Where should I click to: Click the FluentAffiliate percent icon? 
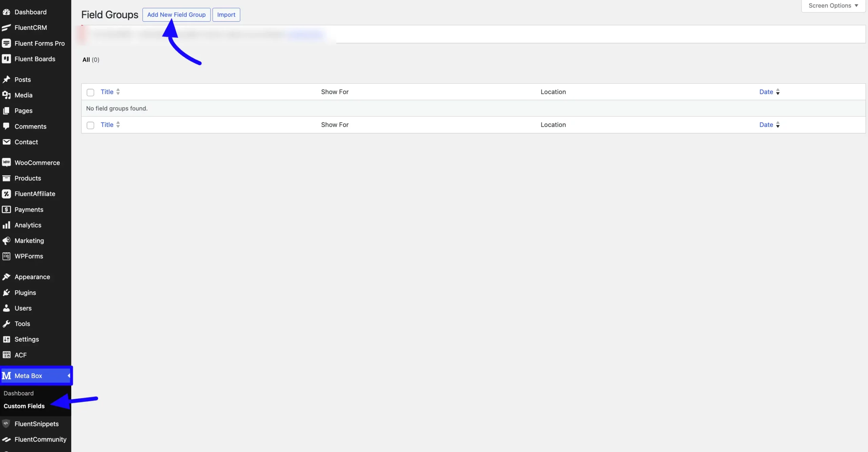point(6,194)
